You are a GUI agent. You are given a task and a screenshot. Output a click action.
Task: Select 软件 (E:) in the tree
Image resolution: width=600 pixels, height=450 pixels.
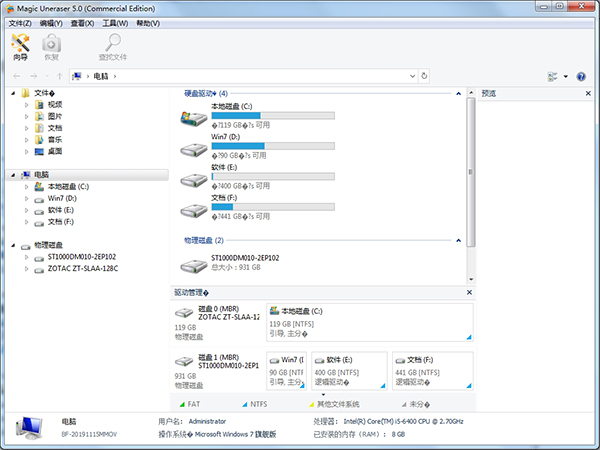(60, 210)
